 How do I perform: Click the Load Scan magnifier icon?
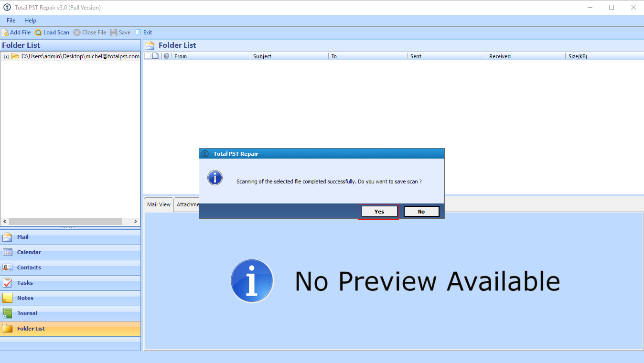click(38, 32)
